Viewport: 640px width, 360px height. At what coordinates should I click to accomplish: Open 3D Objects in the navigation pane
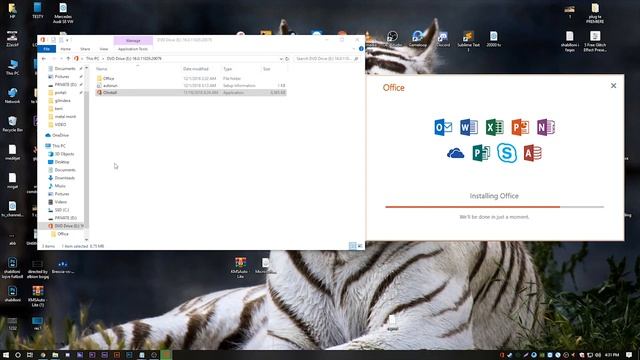[64, 154]
